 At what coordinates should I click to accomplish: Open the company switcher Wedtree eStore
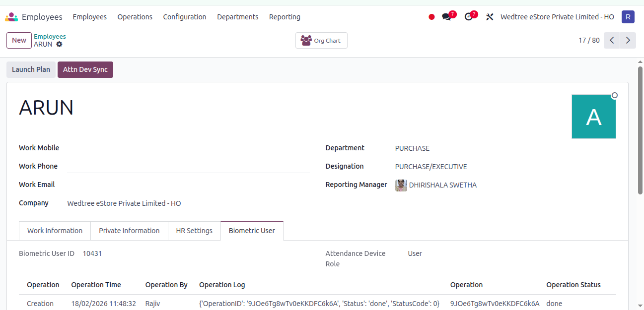[x=557, y=17]
